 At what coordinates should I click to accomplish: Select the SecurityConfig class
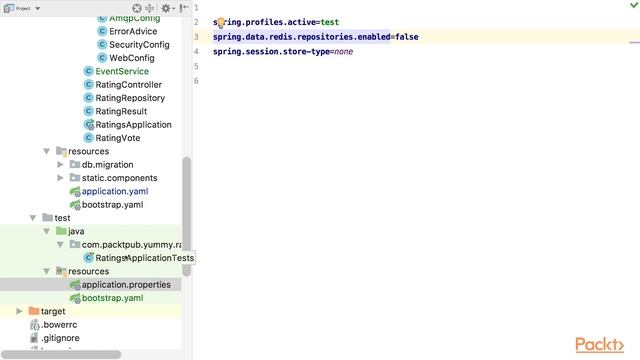[x=139, y=45]
